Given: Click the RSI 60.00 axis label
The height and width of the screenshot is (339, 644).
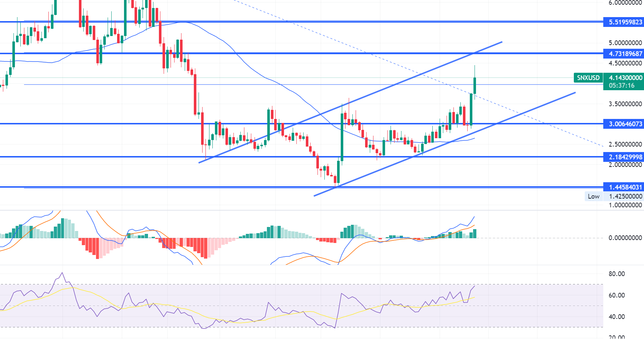Looking at the screenshot, I should pyautogui.click(x=617, y=295).
